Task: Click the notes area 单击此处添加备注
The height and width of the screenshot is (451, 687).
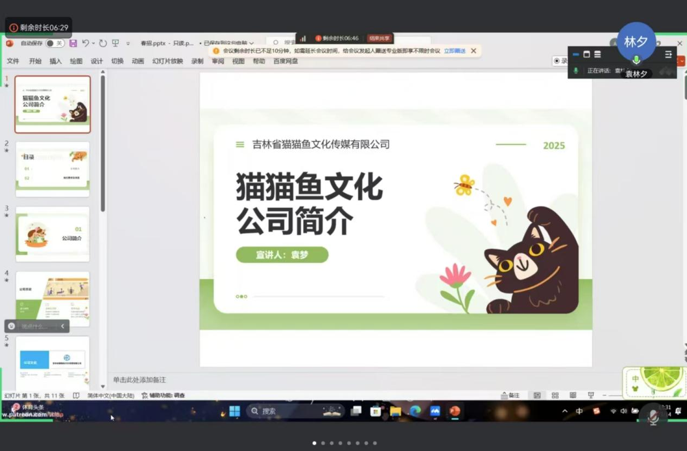Action: pos(140,380)
